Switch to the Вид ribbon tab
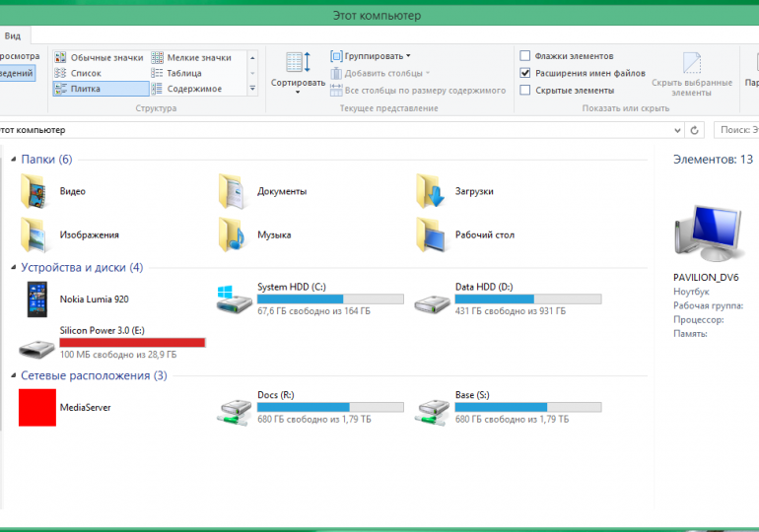The image size is (759, 532). (x=13, y=34)
